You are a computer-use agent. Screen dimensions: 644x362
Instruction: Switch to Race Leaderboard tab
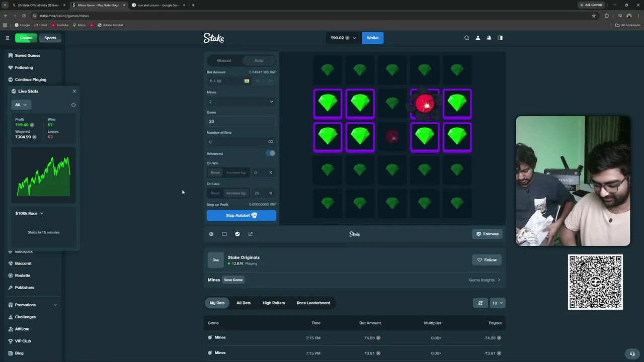[x=313, y=303]
